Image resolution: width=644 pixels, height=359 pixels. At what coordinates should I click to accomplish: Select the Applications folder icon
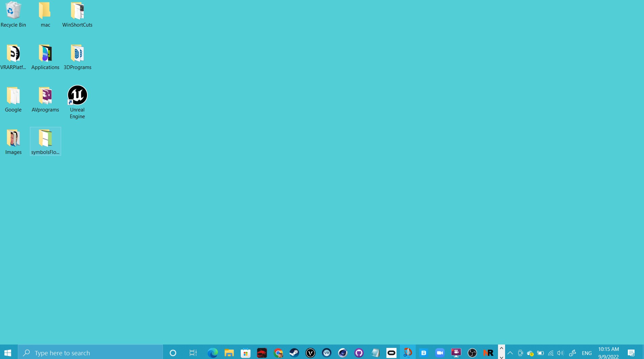[x=45, y=57]
